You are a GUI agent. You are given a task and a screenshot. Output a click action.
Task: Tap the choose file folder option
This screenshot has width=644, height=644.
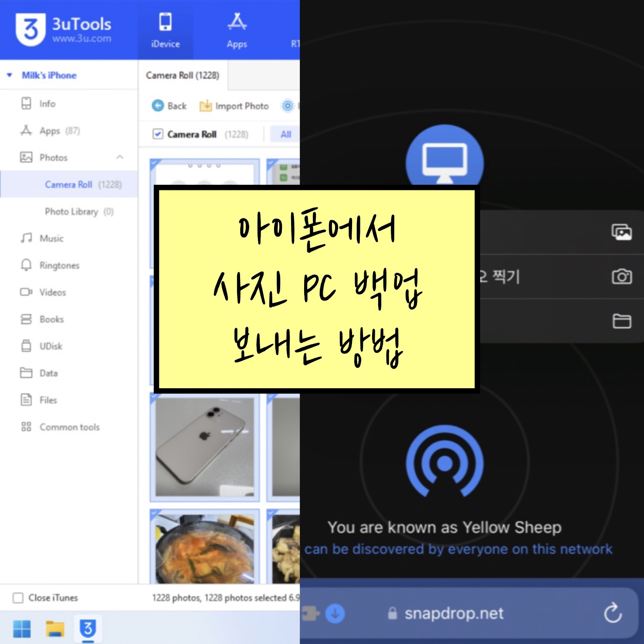click(622, 321)
